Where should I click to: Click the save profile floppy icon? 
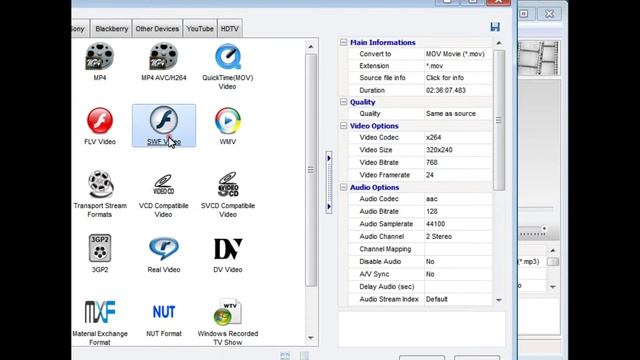(495, 27)
